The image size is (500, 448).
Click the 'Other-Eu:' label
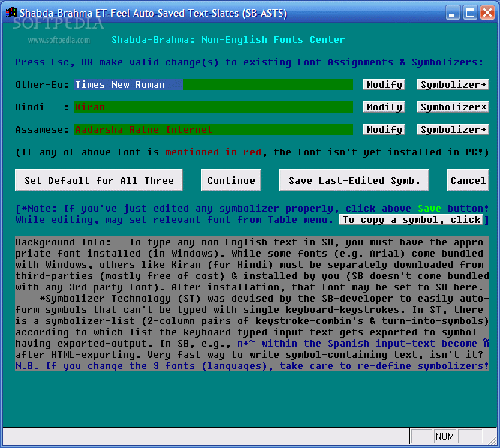(42, 85)
